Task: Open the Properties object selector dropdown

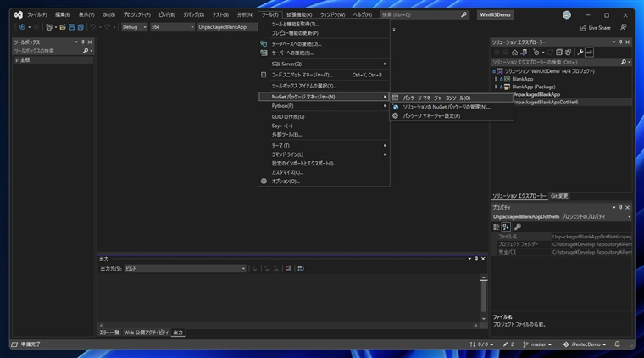Action: (562, 216)
